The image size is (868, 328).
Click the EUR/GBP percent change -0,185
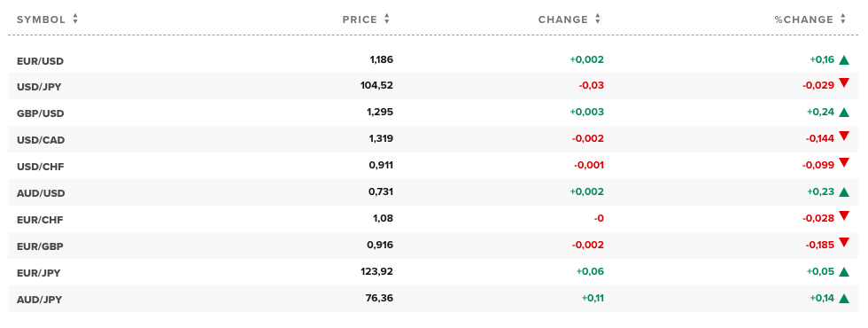pyautogui.click(x=820, y=245)
